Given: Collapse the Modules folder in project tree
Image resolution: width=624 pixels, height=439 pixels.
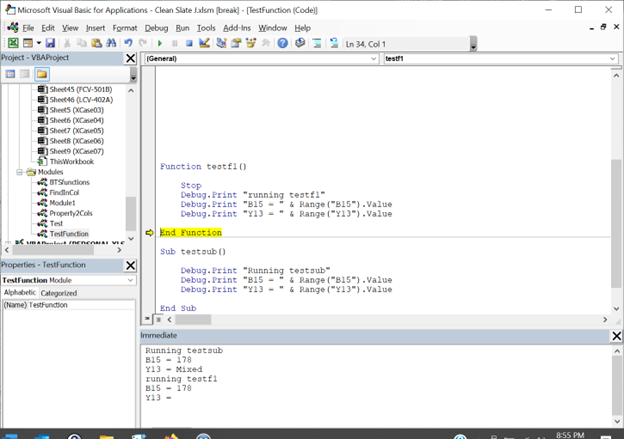Looking at the screenshot, I should [x=20, y=172].
